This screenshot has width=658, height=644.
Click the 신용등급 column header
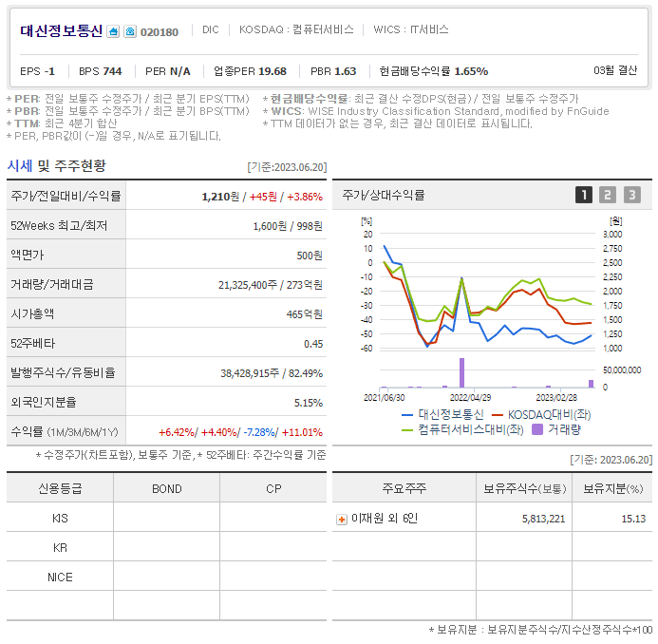[x=60, y=488]
